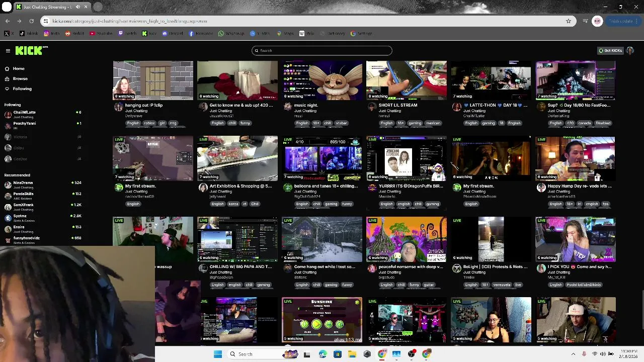The height and width of the screenshot is (362, 644).
Task: Open the Discord bookmark
Action: pyautogui.click(x=173, y=34)
